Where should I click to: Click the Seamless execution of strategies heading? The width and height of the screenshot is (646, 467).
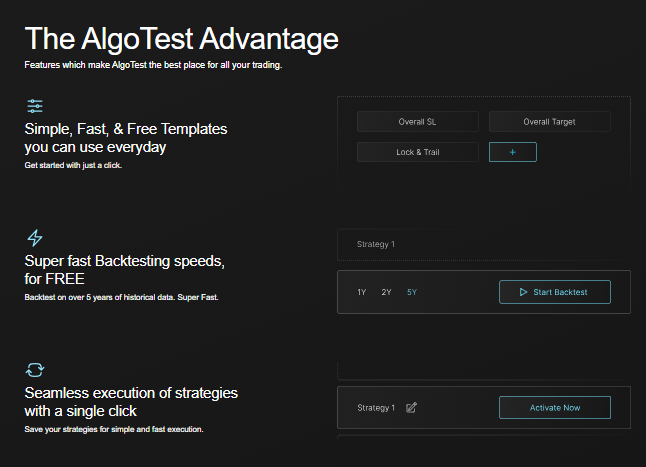pyautogui.click(x=131, y=401)
